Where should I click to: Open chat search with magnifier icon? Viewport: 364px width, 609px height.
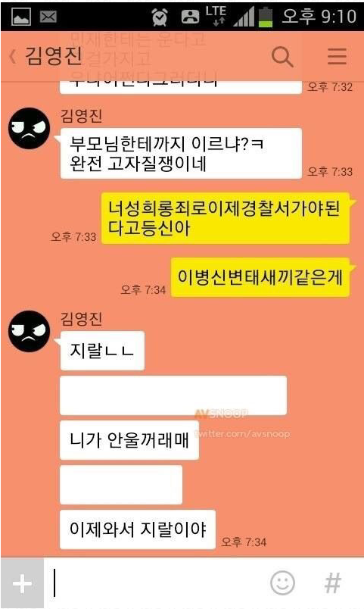[282, 57]
